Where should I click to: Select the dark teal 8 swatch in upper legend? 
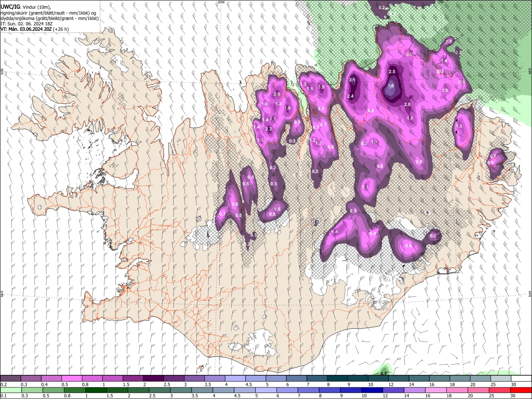point(337,379)
